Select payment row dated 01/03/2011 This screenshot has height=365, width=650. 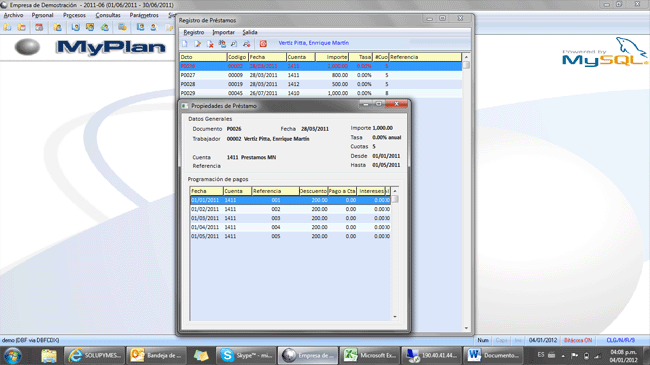(290, 218)
